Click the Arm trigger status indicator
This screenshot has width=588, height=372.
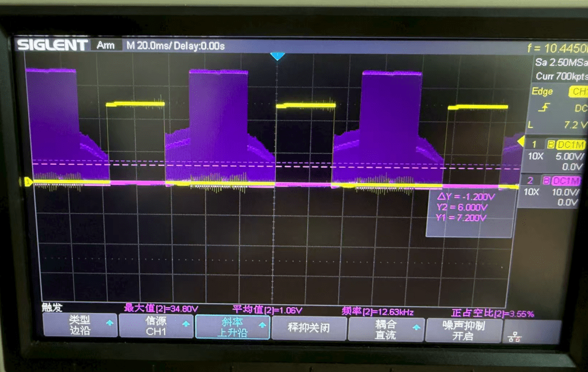pyautogui.click(x=106, y=45)
